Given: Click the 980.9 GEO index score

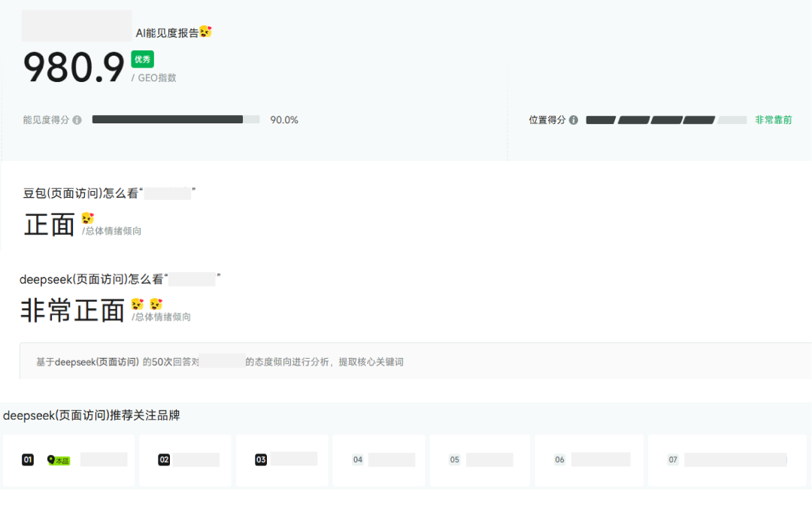Looking at the screenshot, I should coord(74,68).
